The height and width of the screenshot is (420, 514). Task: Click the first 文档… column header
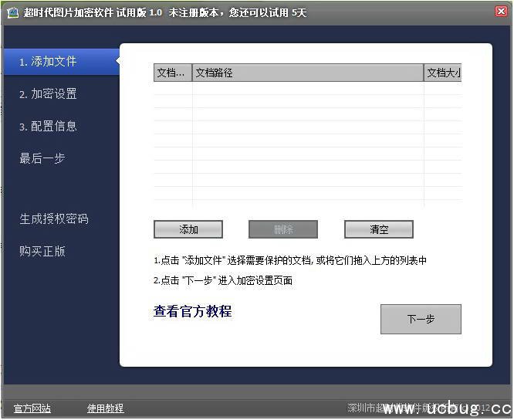pos(173,73)
